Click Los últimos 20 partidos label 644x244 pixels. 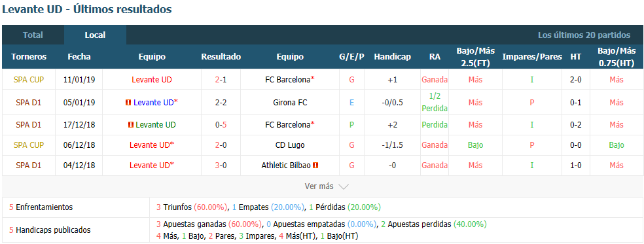pos(584,35)
